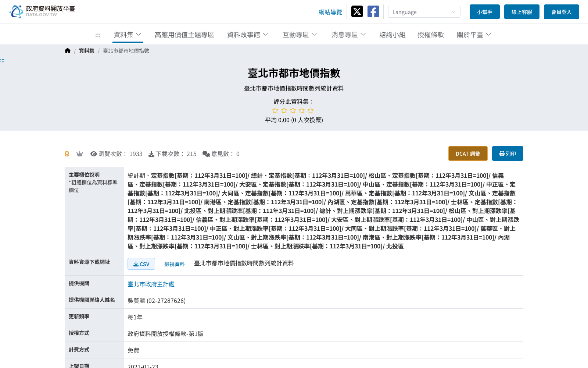588x368 pixels.
Task: Click the 小幫手 button
Action: click(485, 12)
